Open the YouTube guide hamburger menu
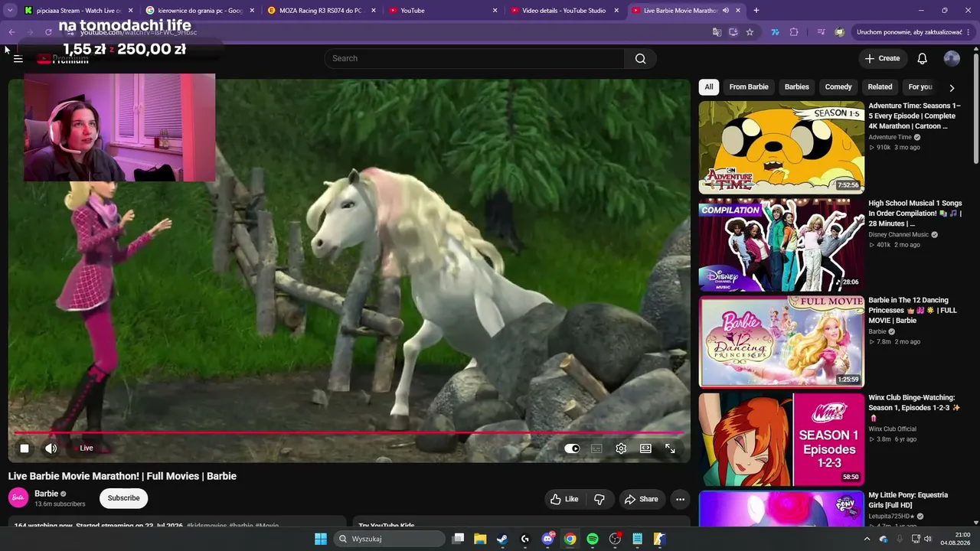Viewport: 980px width, 551px height. (18, 59)
